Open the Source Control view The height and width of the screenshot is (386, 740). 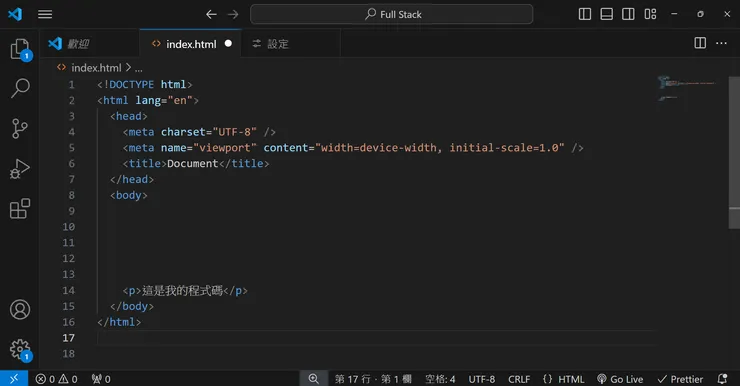click(x=20, y=128)
